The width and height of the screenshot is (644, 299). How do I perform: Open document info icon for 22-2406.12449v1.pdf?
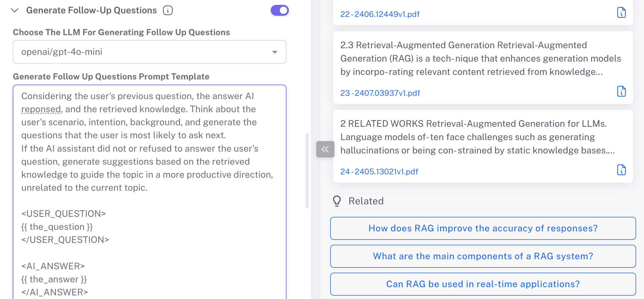click(x=621, y=13)
